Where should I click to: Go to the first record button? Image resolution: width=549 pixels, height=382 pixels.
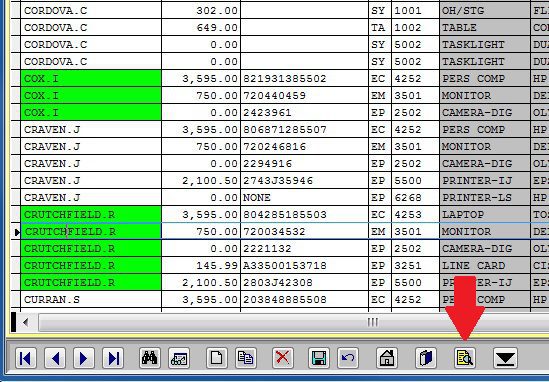26,358
